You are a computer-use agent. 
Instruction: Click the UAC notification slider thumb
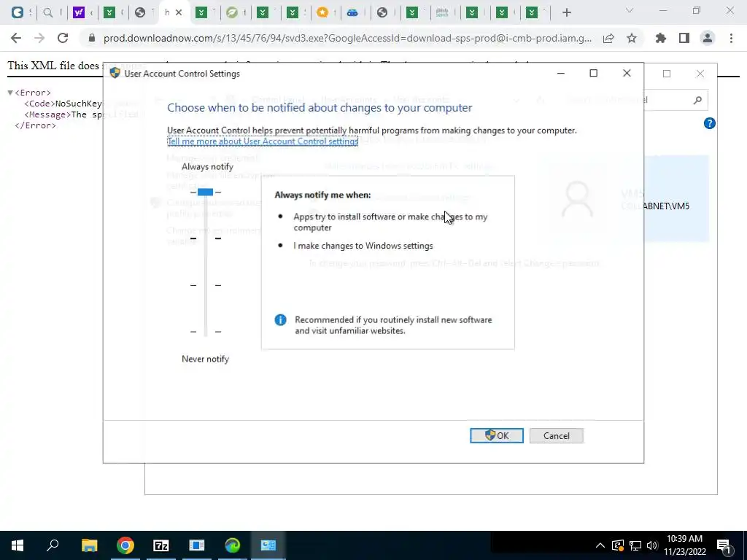coord(205,192)
